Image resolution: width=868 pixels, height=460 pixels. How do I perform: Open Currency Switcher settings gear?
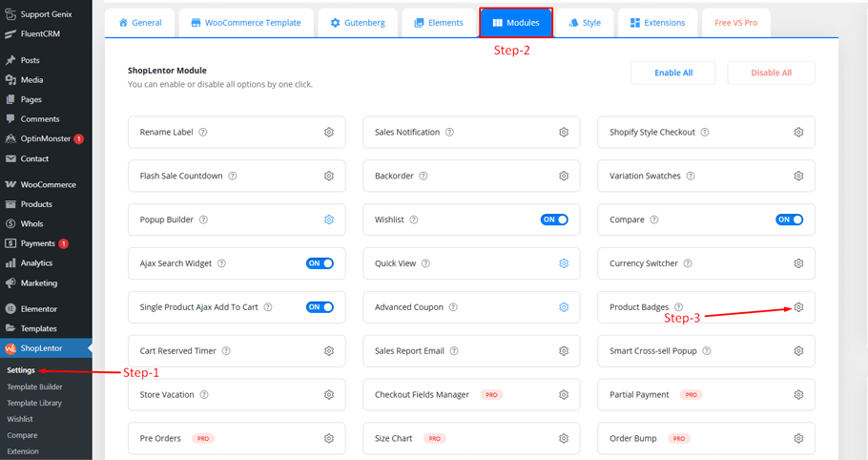click(798, 263)
